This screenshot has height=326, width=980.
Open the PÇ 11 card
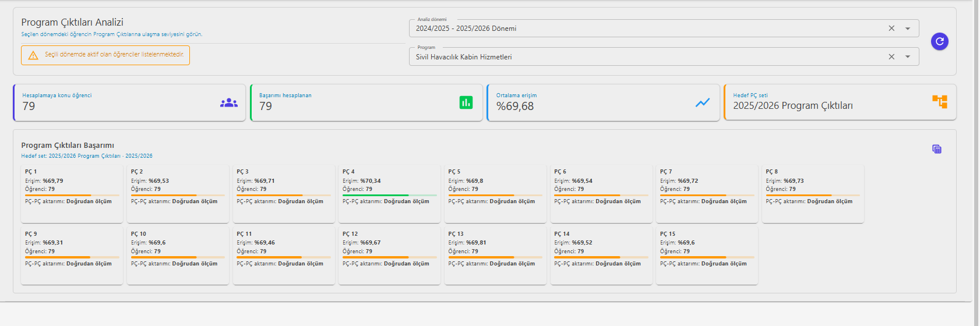tap(284, 256)
